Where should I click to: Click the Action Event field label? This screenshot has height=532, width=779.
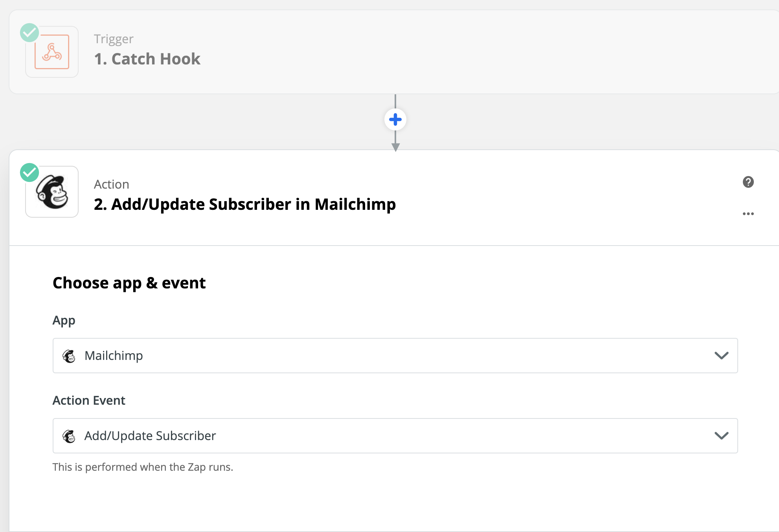click(x=89, y=400)
